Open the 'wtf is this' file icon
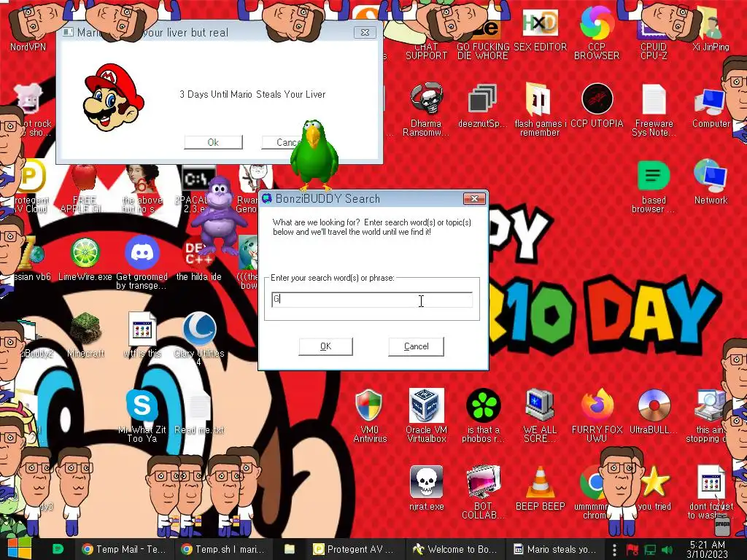The image size is (747, 560). click(142, 335)
